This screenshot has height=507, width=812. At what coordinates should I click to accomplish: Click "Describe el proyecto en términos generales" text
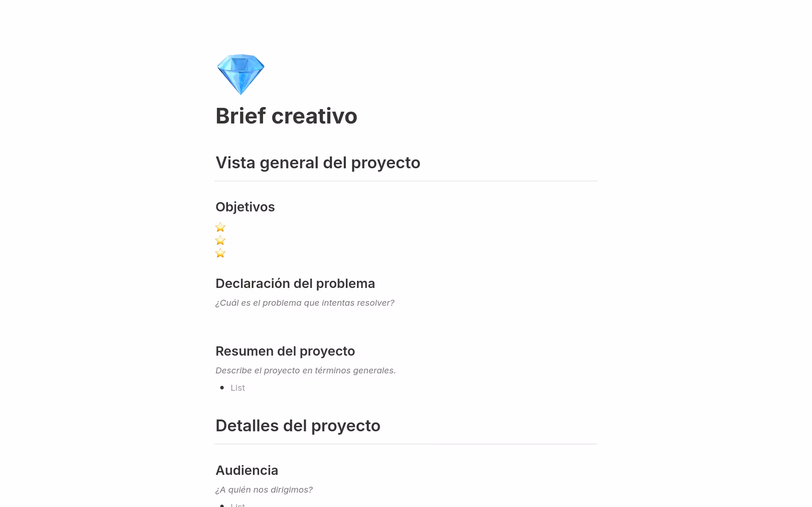click(x=305, y=370)
